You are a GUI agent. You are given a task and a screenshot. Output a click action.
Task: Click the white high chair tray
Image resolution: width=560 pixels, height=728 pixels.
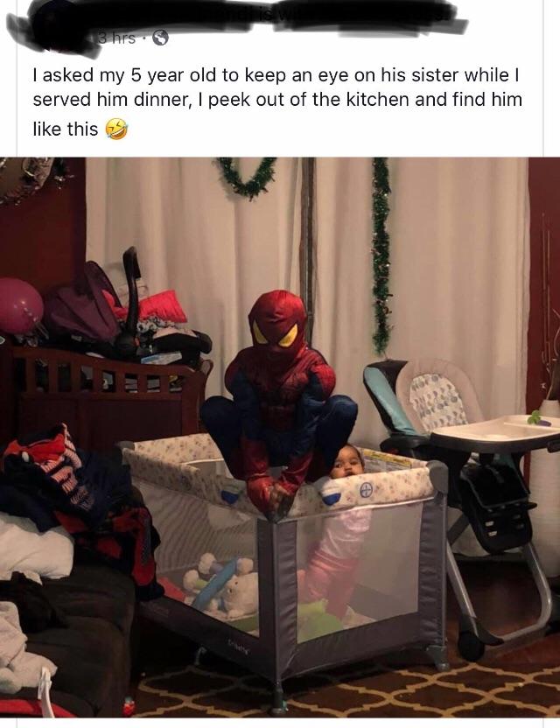pos(497,433)
